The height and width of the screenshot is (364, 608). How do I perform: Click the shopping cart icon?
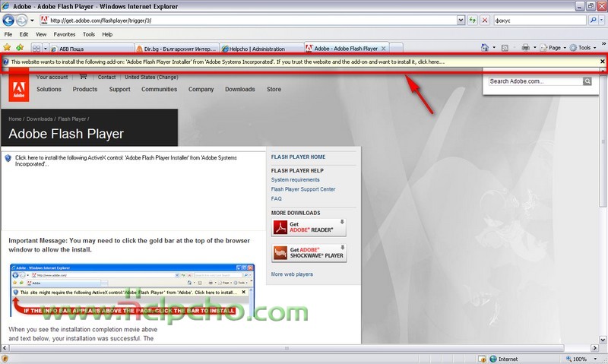83,76
